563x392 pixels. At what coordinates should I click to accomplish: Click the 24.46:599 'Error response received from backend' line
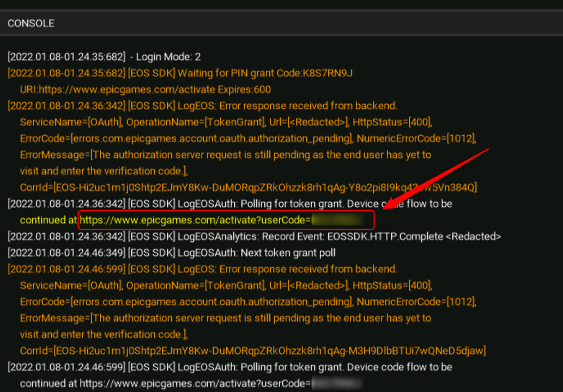[203, 269]
